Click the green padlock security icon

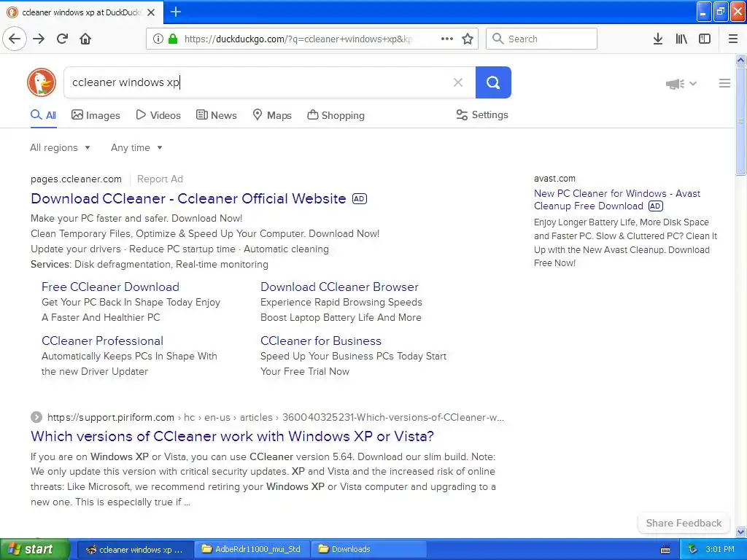tap(172, 39)
